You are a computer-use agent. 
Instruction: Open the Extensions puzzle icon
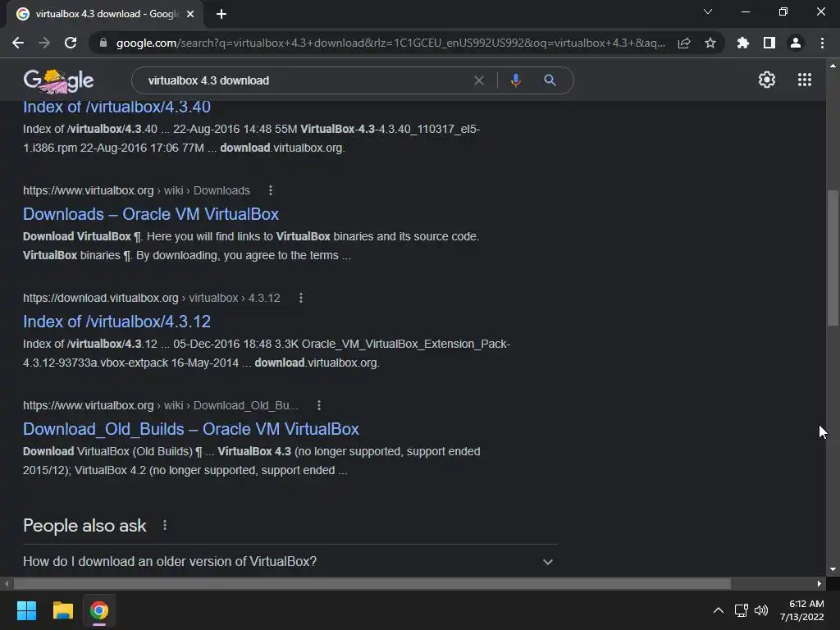(742, 43)
